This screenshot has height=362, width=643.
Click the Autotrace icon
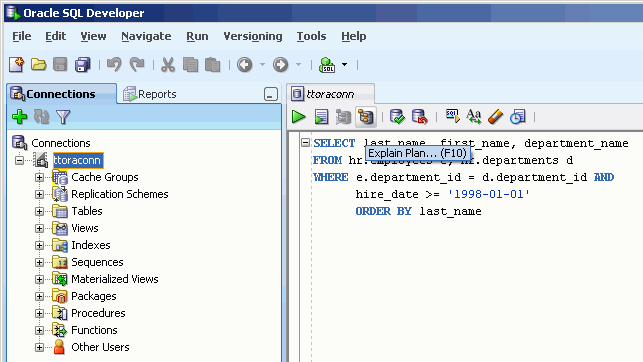[x=343, y=117]
